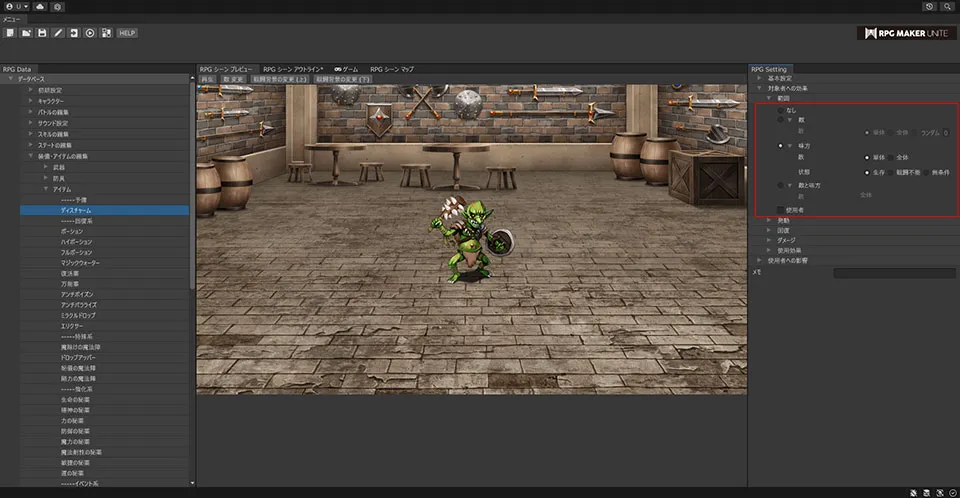
Task: Click the search magnifier icon
Action: tap(946, 6)
